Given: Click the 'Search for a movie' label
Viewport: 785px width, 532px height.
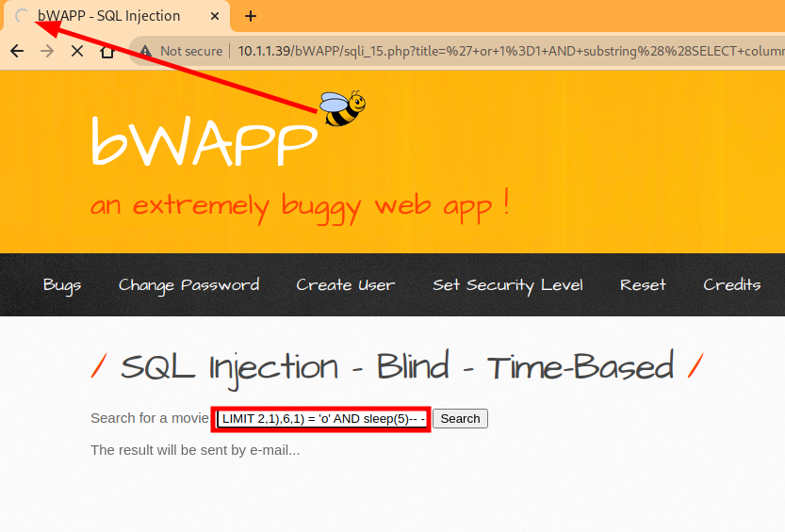Looking at the screenshot, I should 150,418.
